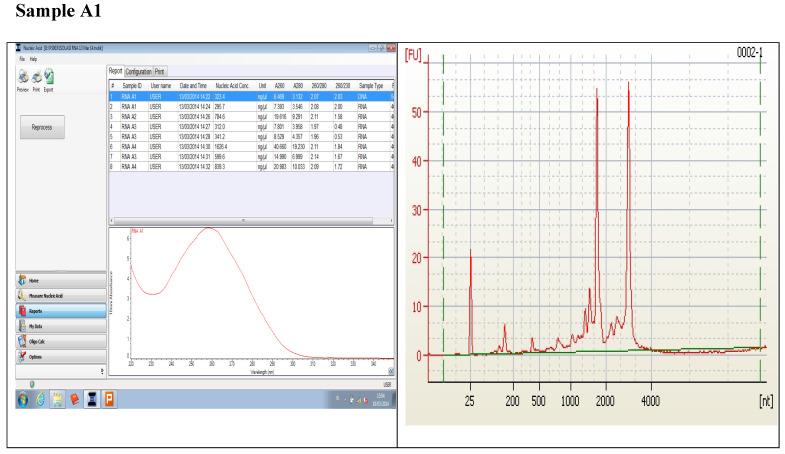Viewport: 785px width, 454px height.
Task: Click the table scrollbar right arrow
Action: 391,221
